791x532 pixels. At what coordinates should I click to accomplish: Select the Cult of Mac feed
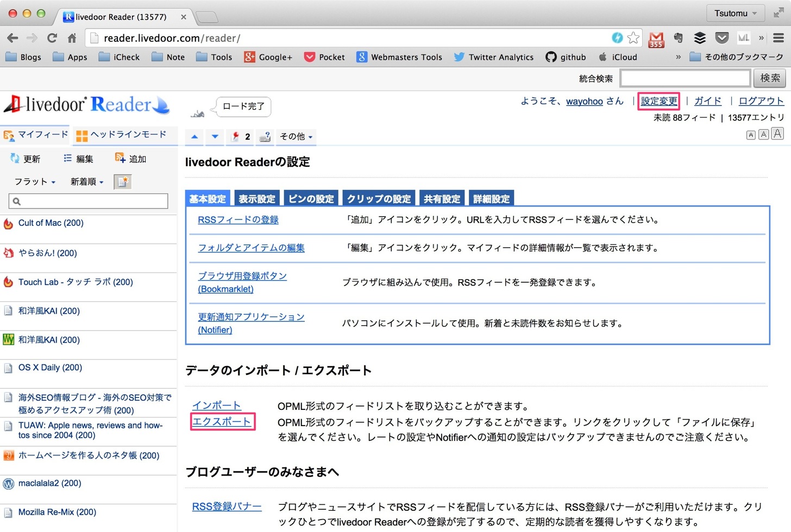51,223
